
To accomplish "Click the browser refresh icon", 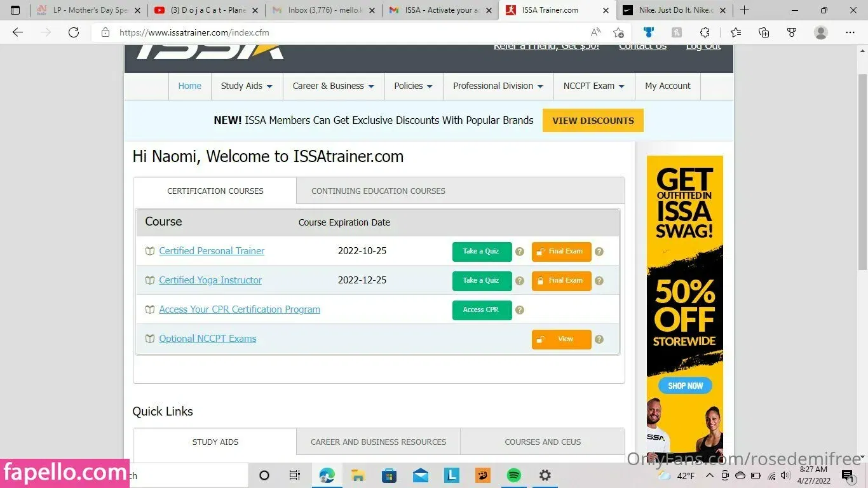I will 74,32.
